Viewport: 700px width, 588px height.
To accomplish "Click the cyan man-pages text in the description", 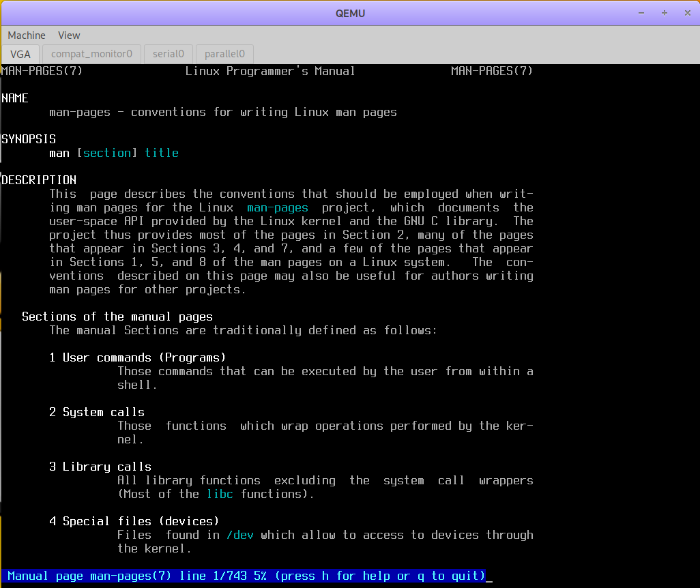I will tap(277, 207).
